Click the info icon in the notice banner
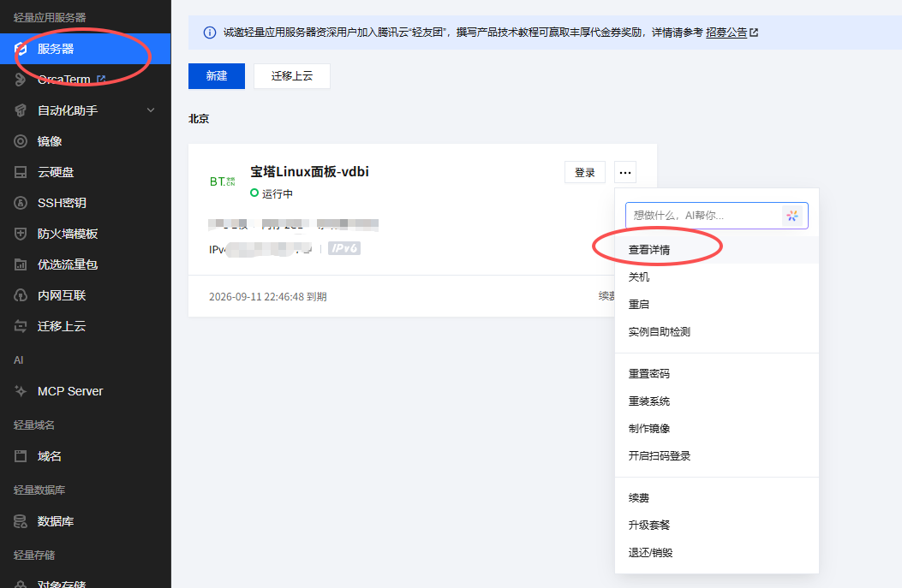Image resolution: width=902 pixels, height=588 pixels. pos(210,33)
